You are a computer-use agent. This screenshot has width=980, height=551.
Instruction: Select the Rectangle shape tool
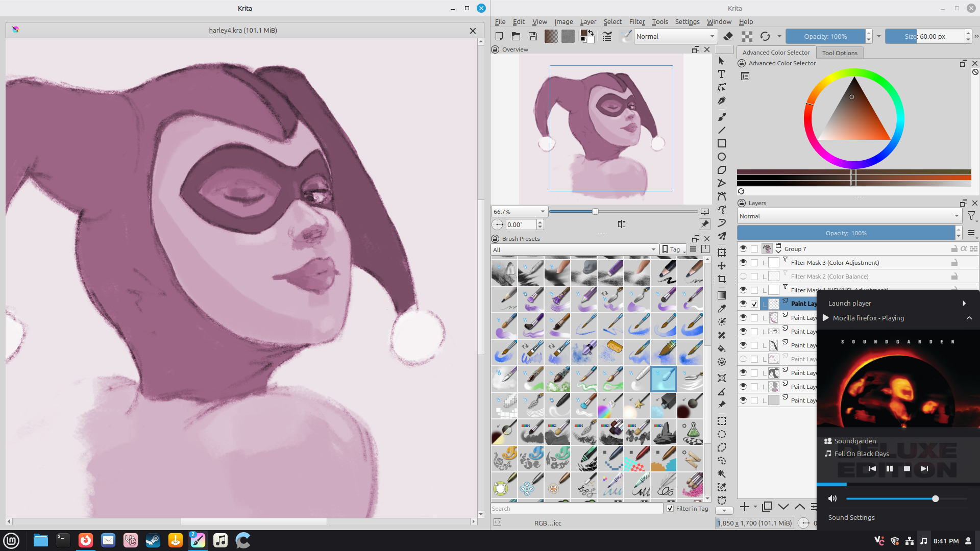[x=722, y=144]
